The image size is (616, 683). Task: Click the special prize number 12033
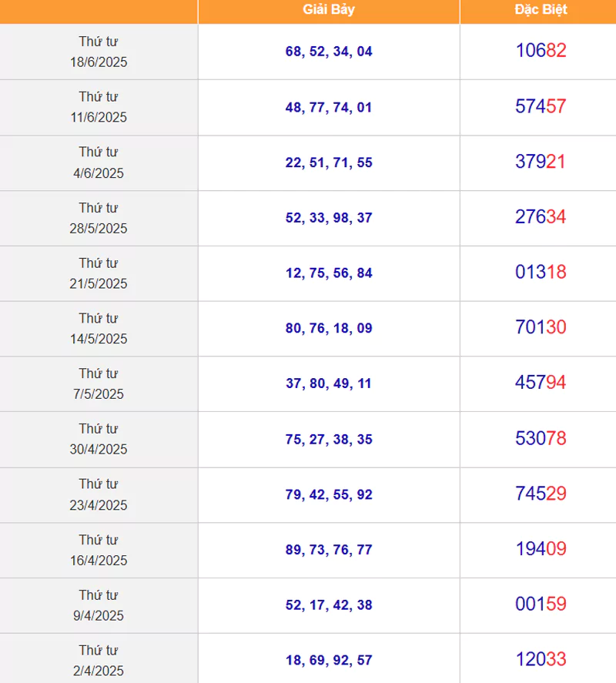[x=541, y=659]
